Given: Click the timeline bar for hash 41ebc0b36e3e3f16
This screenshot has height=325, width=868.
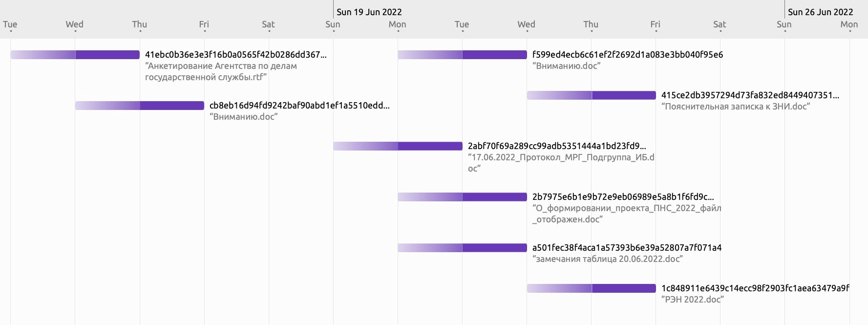Looking at the screenshot, I should pyautogui.click(x=75, y=55).
